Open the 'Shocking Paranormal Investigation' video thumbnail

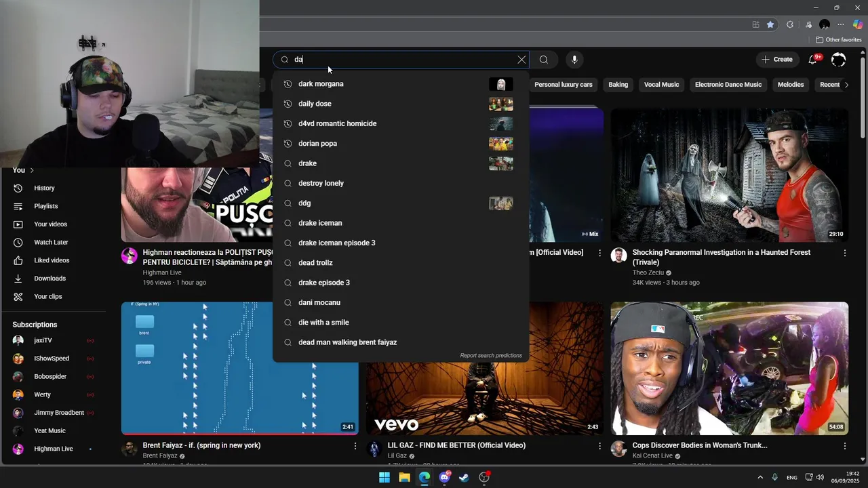729,176
